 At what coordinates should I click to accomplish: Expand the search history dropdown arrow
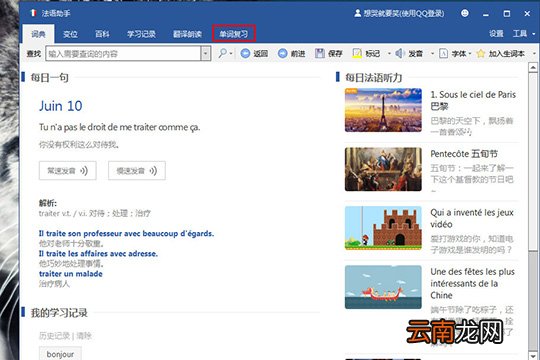tap(206, 54)
